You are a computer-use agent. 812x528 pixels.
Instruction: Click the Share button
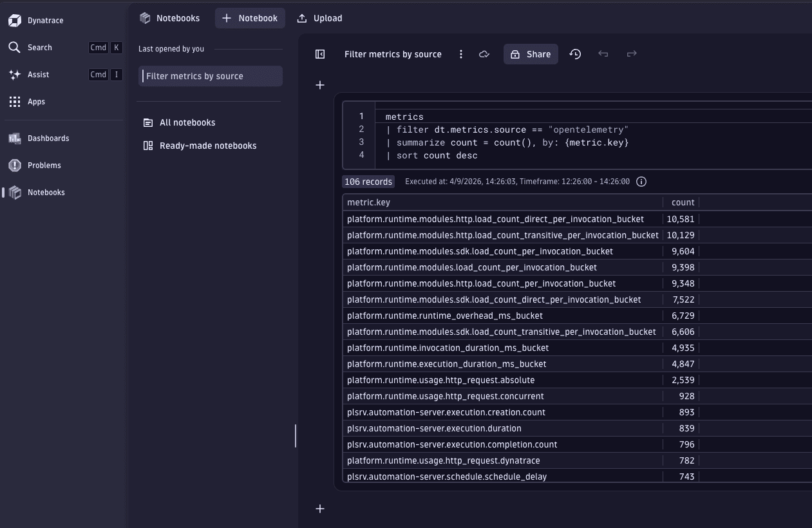click(x=530, y=54)
